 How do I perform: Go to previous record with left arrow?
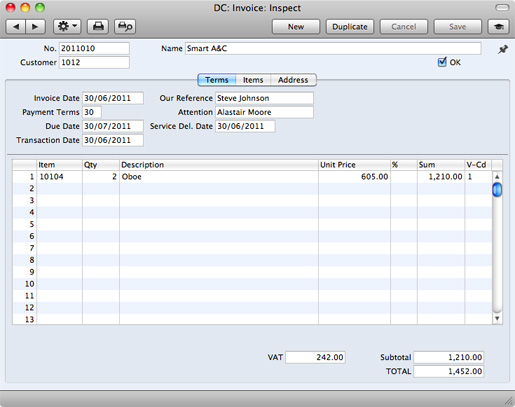pyautogui.click(x=16, y=27)
